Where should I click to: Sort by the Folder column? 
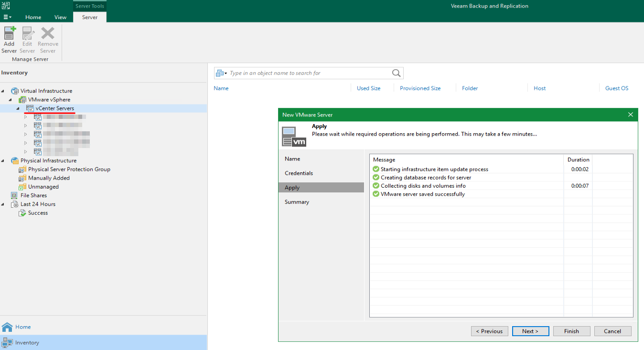(470, 88)
